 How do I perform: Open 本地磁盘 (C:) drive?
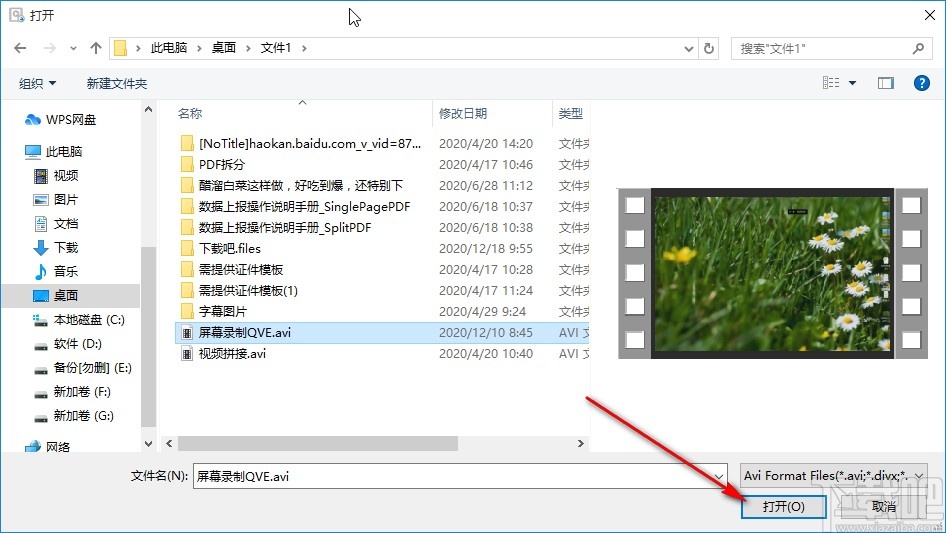pos(79,319)
